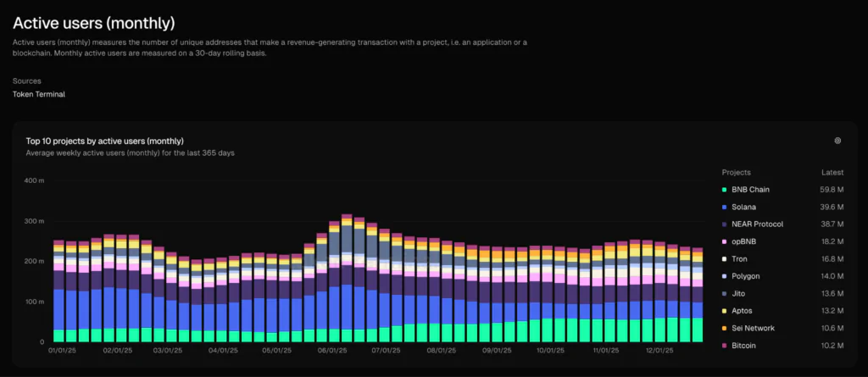Click the magenta Bitcoin legend marker
This screenshot has width=868, height=377.
coord(725,346)
